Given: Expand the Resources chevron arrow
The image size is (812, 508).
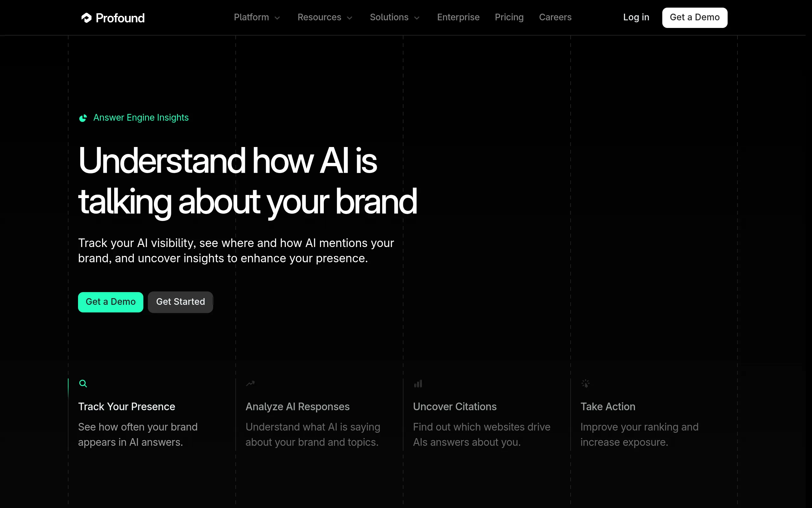Looking at the screenshot, I should tap(349, 18).
